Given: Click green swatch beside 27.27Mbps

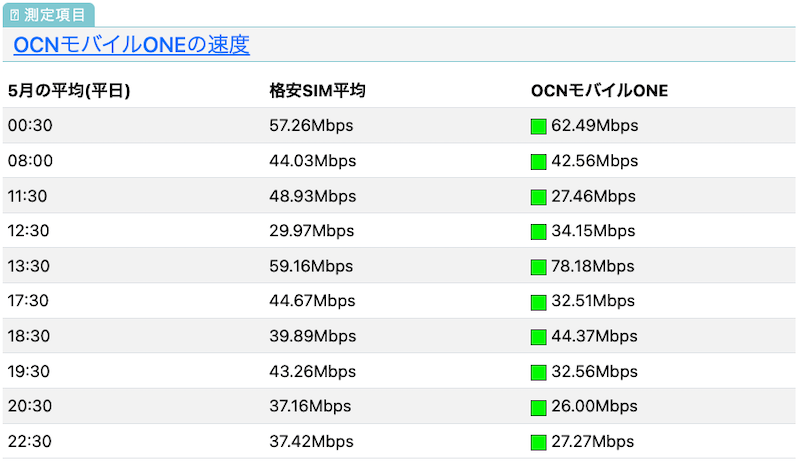Looking at the screenshot, I should pyautogui.click(x=538, y=442).
